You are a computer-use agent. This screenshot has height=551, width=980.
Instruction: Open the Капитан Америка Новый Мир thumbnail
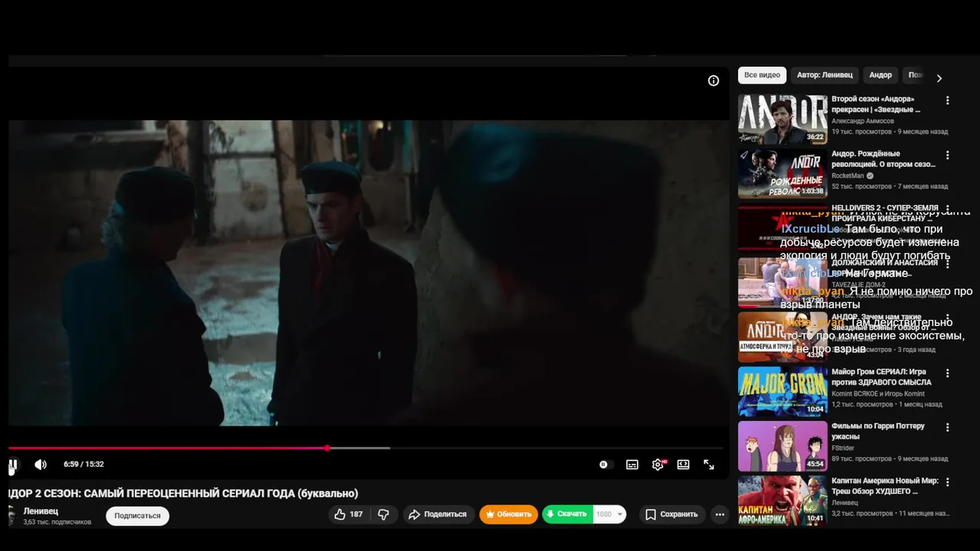[x=782, y=500]
